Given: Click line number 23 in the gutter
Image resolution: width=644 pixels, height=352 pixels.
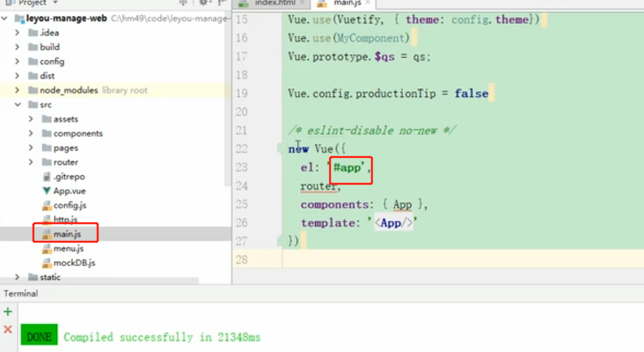Looking at the screenshot, I should [x=242, y=167].
